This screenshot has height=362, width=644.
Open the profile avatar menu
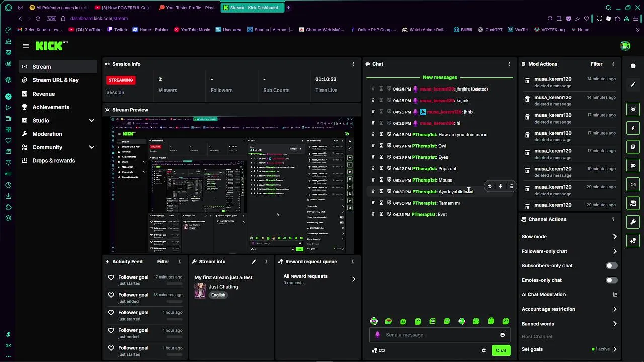coord(625,46)
